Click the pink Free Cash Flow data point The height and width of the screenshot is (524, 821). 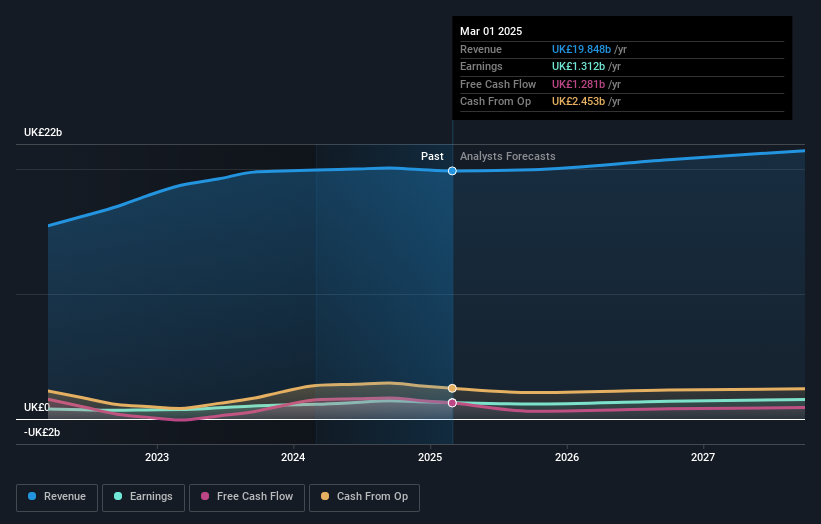(x=452, y=403)
